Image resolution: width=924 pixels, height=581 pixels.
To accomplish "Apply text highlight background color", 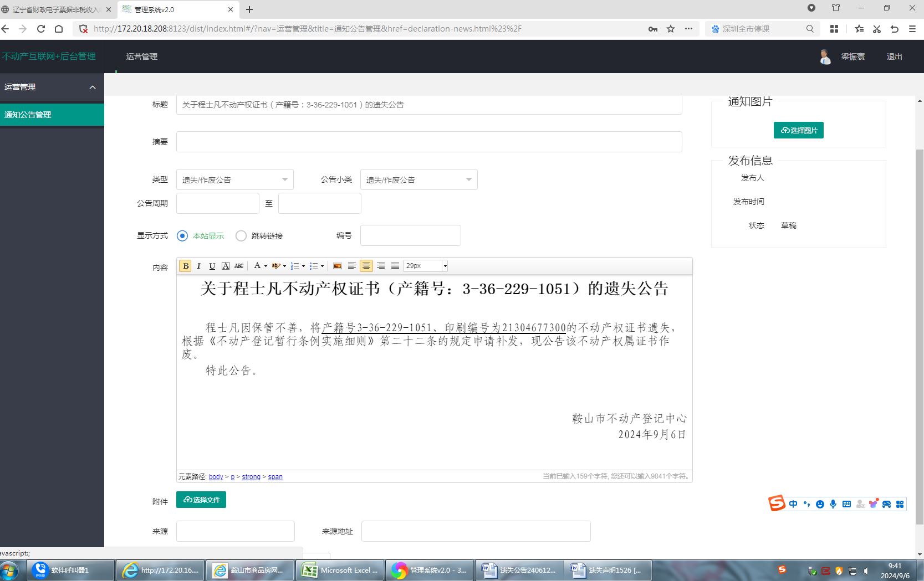I will point(275,266).
